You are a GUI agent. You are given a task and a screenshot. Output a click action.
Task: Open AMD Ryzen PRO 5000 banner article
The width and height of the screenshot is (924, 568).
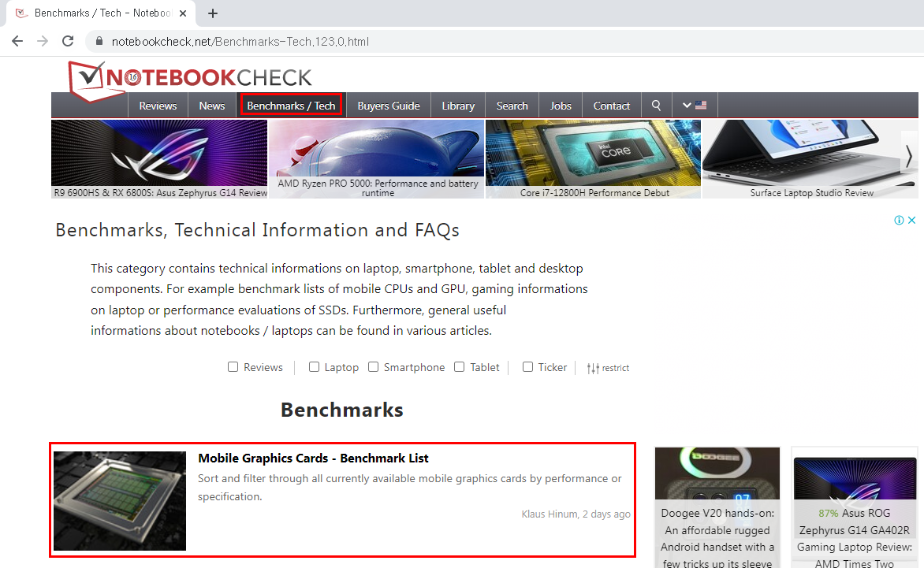point(377,159)
